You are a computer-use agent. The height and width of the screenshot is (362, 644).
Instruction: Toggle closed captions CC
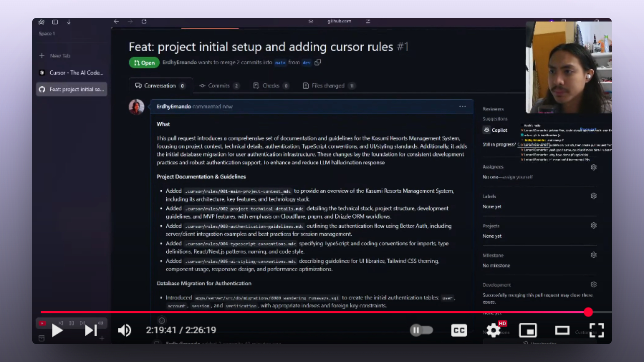pos(459,330)
